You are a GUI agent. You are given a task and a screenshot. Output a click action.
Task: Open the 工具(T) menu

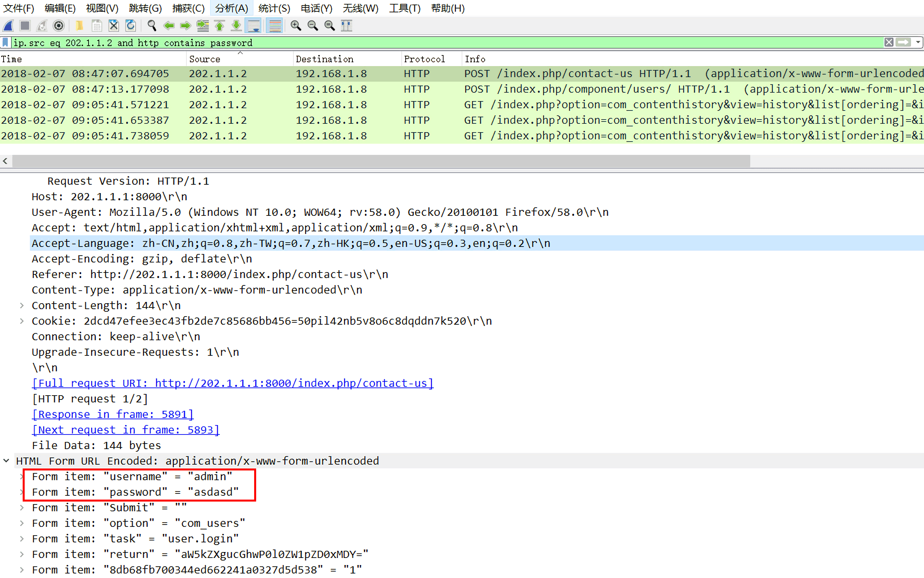click(x=405, y=8)
